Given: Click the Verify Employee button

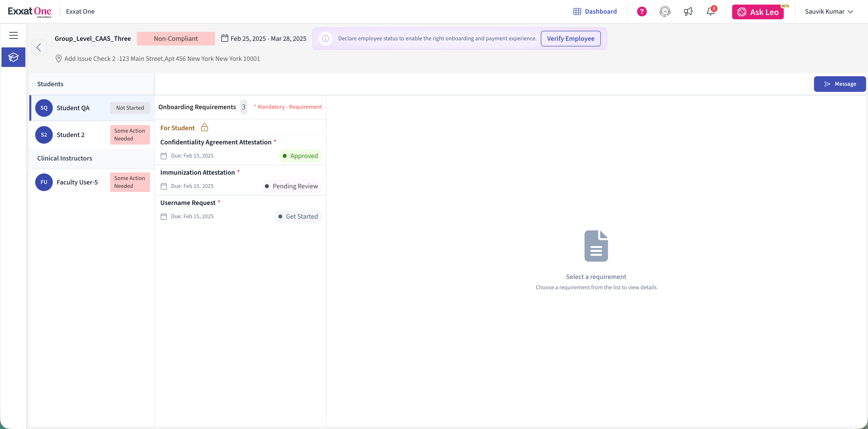Looking at the screenshot, I should point(570,38).
